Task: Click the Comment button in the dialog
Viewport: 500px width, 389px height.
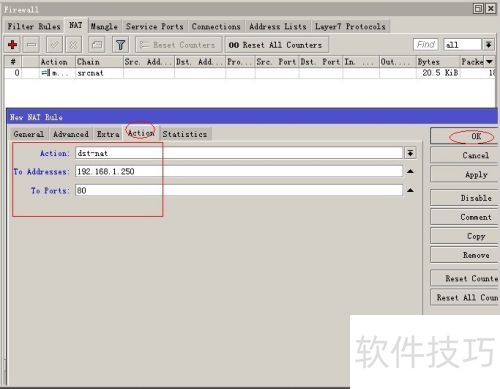Action: click(465, 217)
